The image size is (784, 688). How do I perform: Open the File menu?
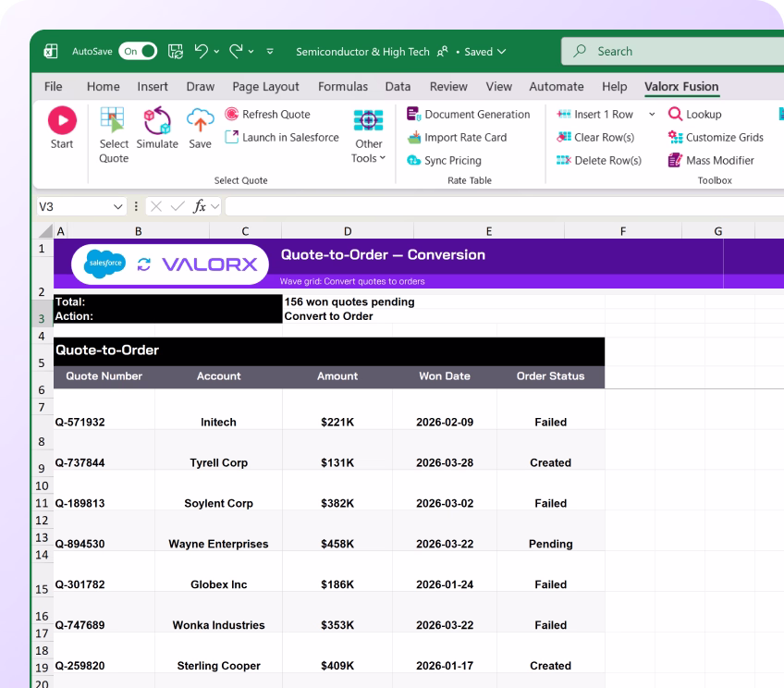(53, 87)
